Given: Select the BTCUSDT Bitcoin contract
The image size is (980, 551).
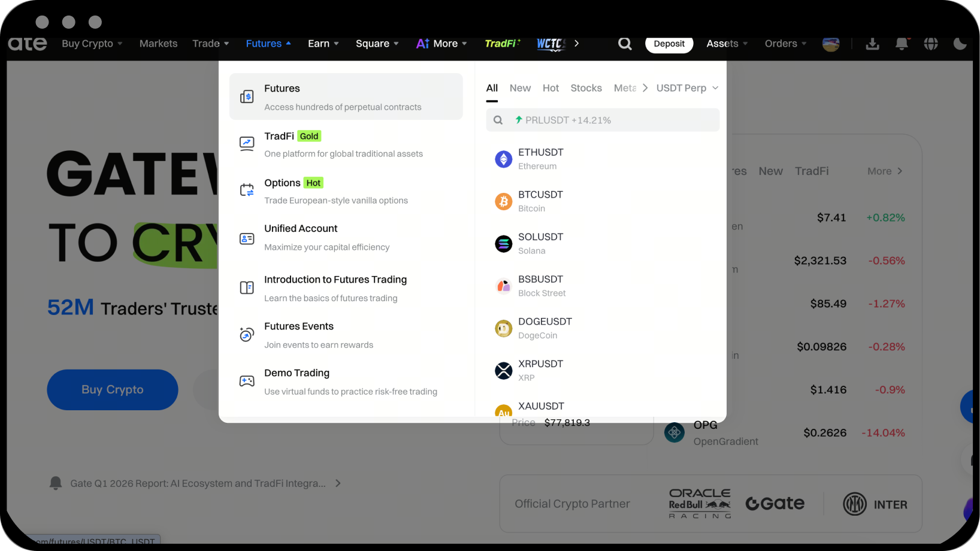Looking at the screenshot, I should click(540, 201).
